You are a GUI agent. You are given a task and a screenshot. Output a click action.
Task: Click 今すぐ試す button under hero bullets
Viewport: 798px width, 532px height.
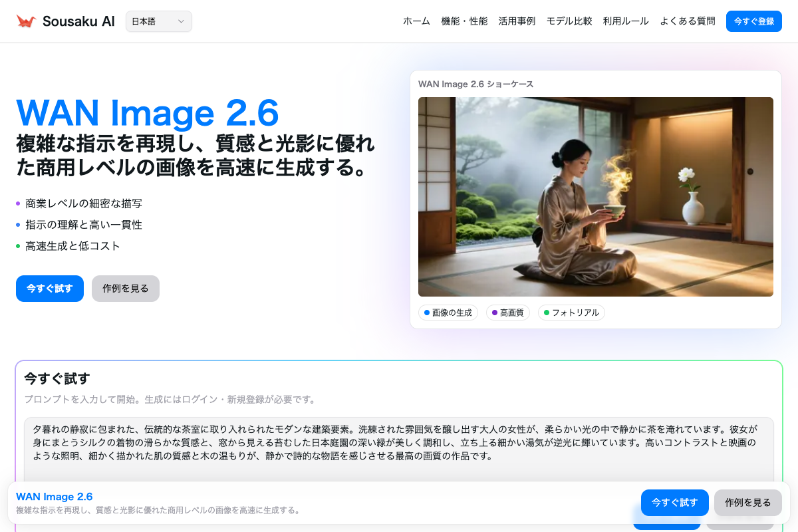[50, 289]
